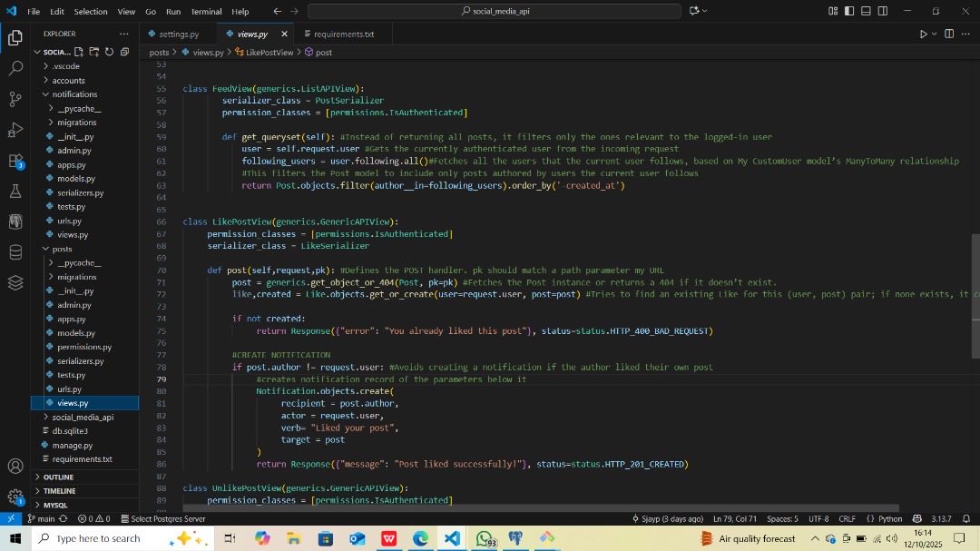Click the vertical editor scrollbar thumb
The width and height of the screenshot is (980, 551).
pyautogui.click(x=975, y=296)
